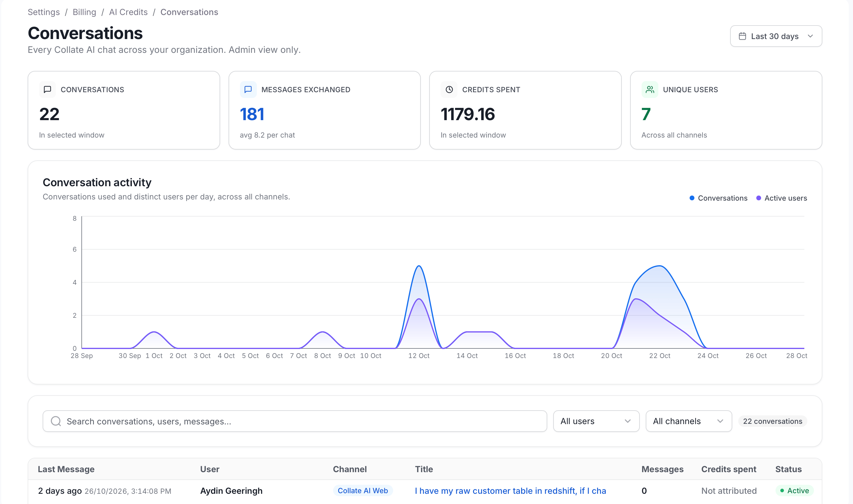Click the Active status badge
The image size is (853, 504).
click(x=794, y=491)
